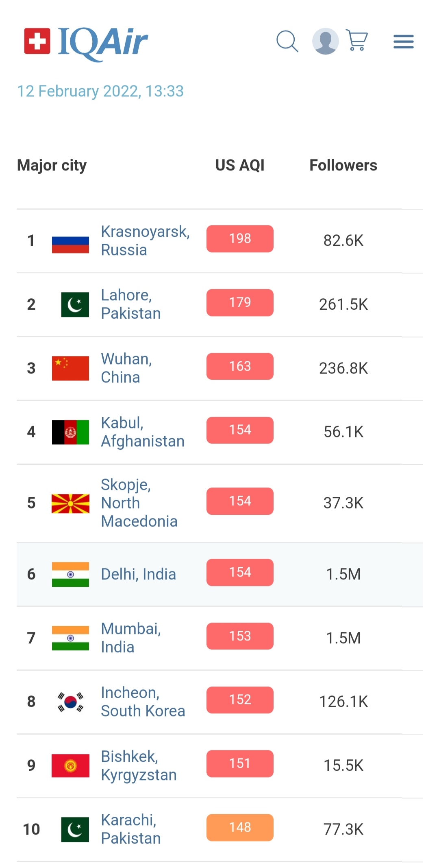Open the user profile avatar

pos(326,41)
